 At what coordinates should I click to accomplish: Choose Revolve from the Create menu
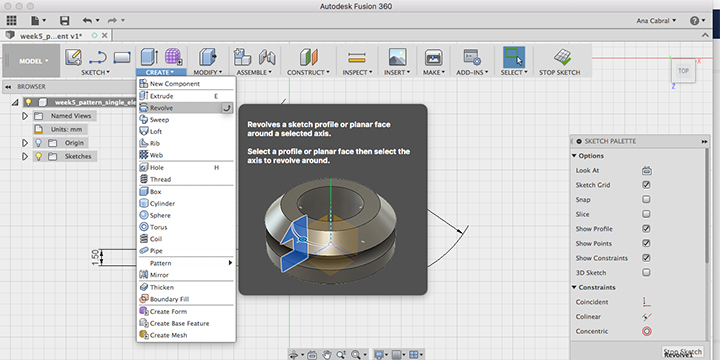186,108
